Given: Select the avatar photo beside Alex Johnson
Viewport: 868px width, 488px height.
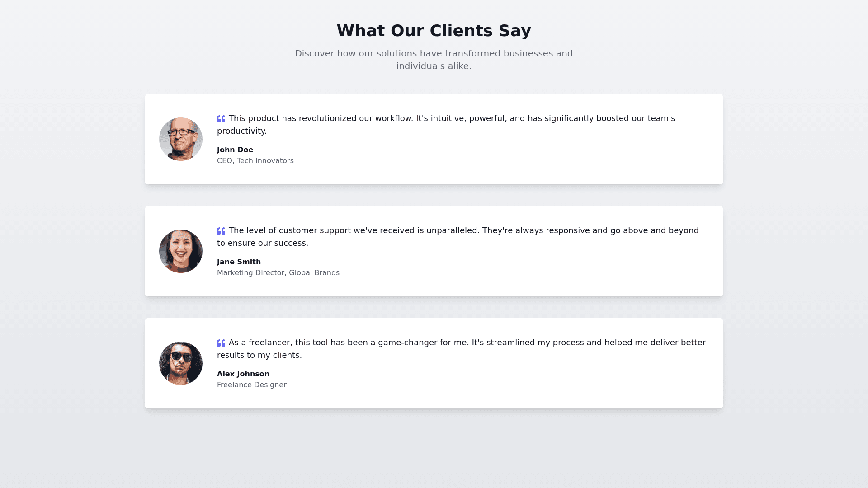Looking at the screenshot, I should point(181,363).
